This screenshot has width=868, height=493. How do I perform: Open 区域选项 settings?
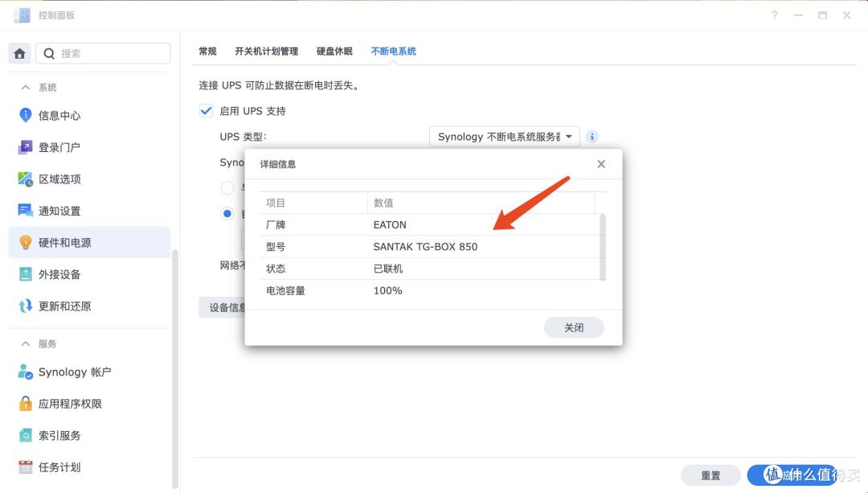(x=90, y=179)
